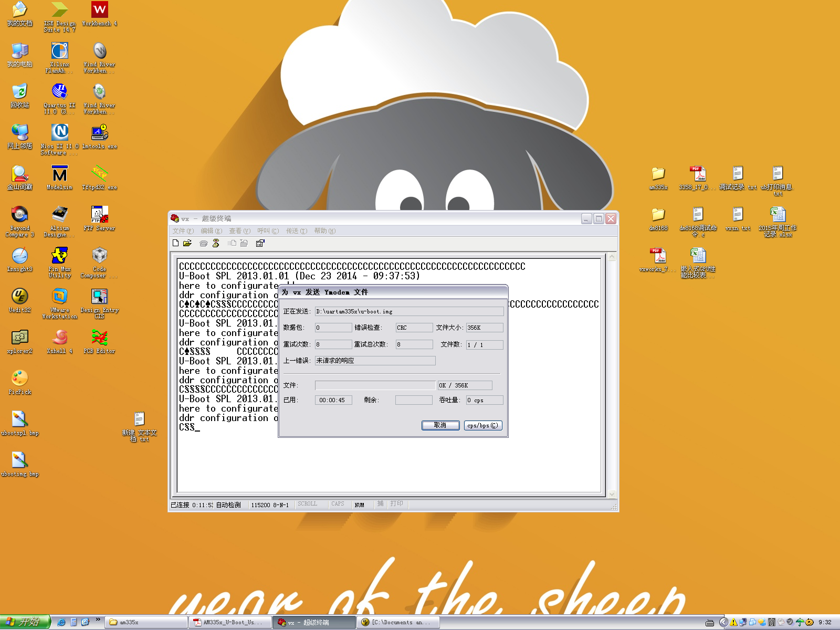Select ISE Design Suite desktop icon
The image size is (840, 630).
[x=59, y=17]
